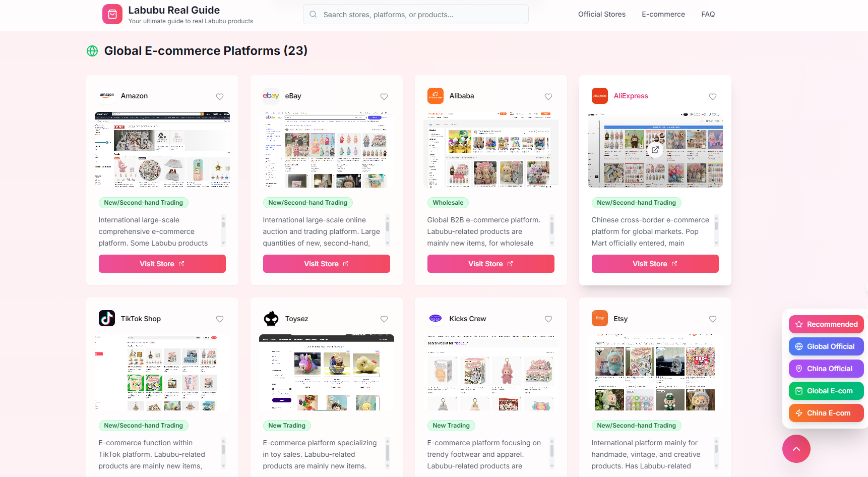Click the eBay description scrollbar
Viewport: 868px width, 477px height.
[388, 230]
